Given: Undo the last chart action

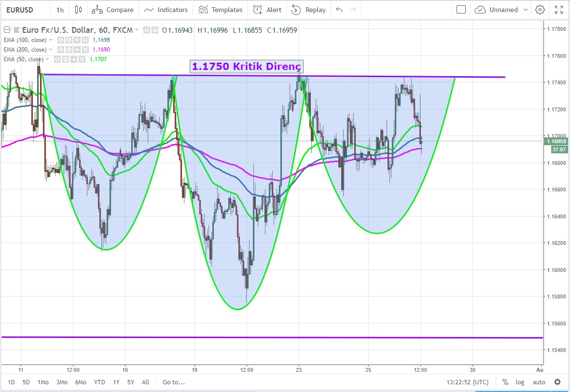Looking at the screenshot, I should tap(339, 10).
